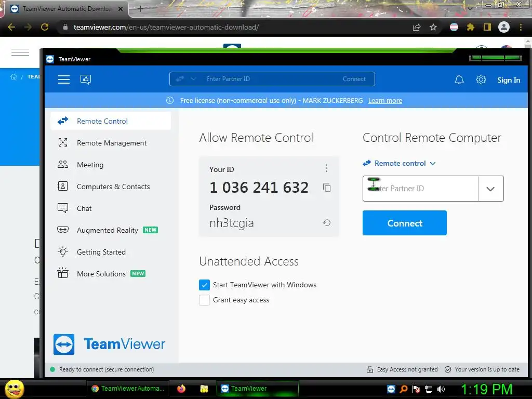This screenshot has width=532, height=399.
Task: Click the info icon in license banner
Action: pos(170,100)
